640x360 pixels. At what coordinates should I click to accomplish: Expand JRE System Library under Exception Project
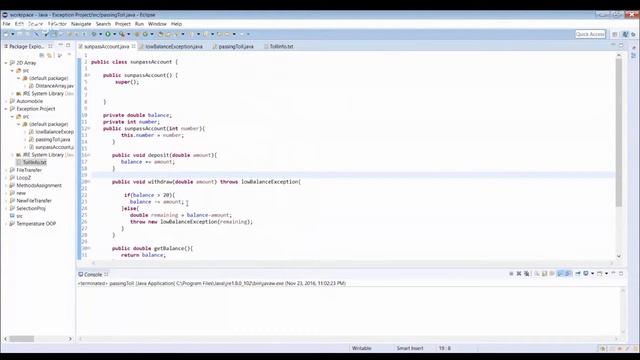[13, 155]
